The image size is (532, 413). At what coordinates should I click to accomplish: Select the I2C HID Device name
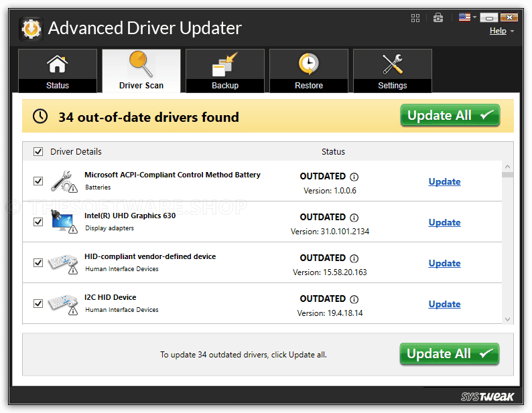pos(111,297)
